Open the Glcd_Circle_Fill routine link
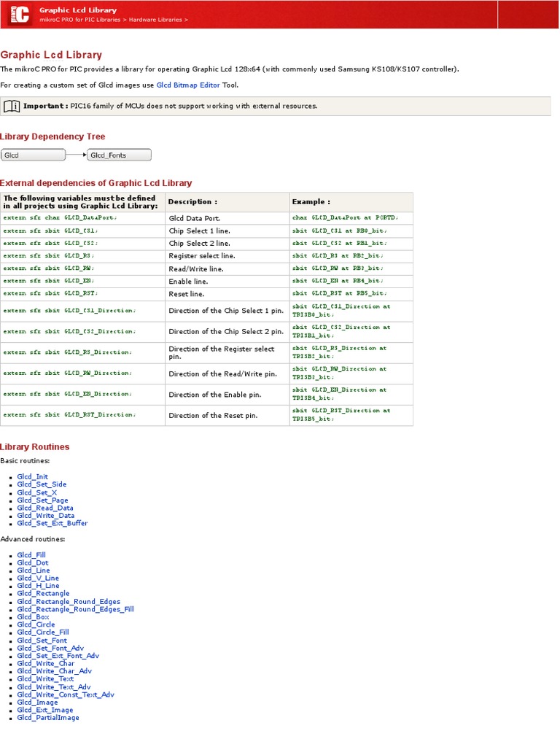Screen dimensions: 560x747 [43, 632]
